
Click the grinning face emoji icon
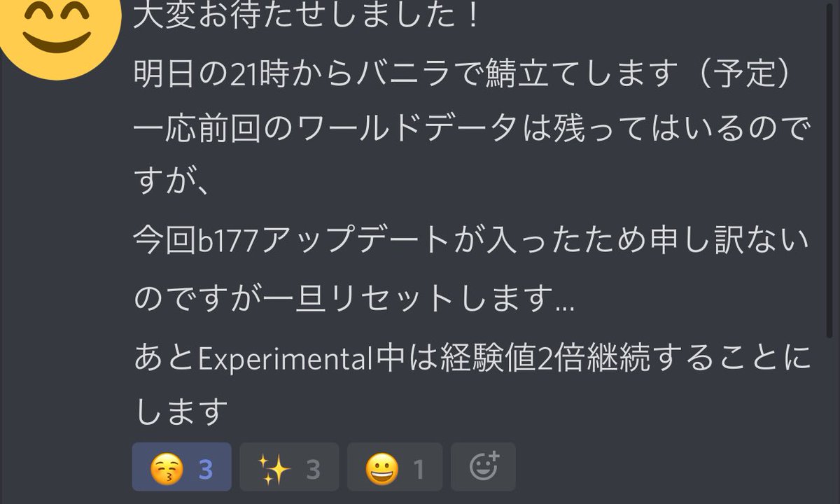[x=382, y=468]
